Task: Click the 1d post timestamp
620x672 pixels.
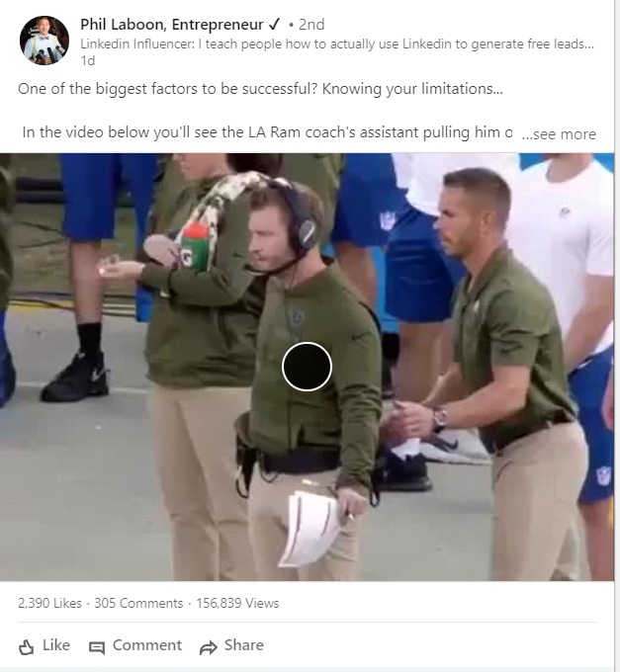Action: [87, 60]
